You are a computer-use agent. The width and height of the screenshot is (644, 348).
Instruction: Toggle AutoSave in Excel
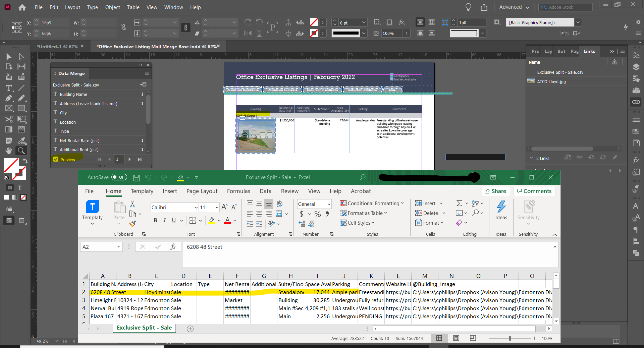pyautogui.click(x=119, y=177)
